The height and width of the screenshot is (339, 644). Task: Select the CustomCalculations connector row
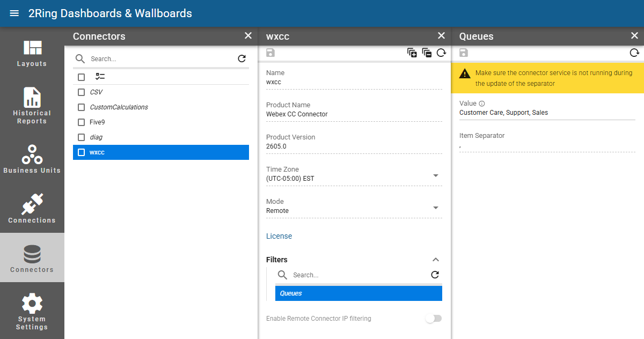(x=161, y=107)
